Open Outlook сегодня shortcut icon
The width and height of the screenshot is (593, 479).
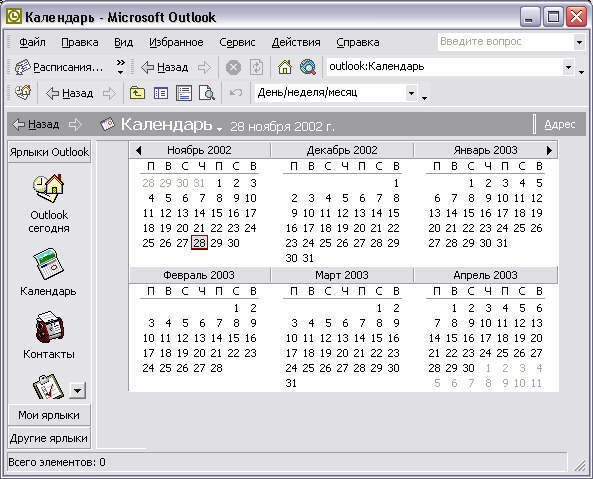(49, 188)
